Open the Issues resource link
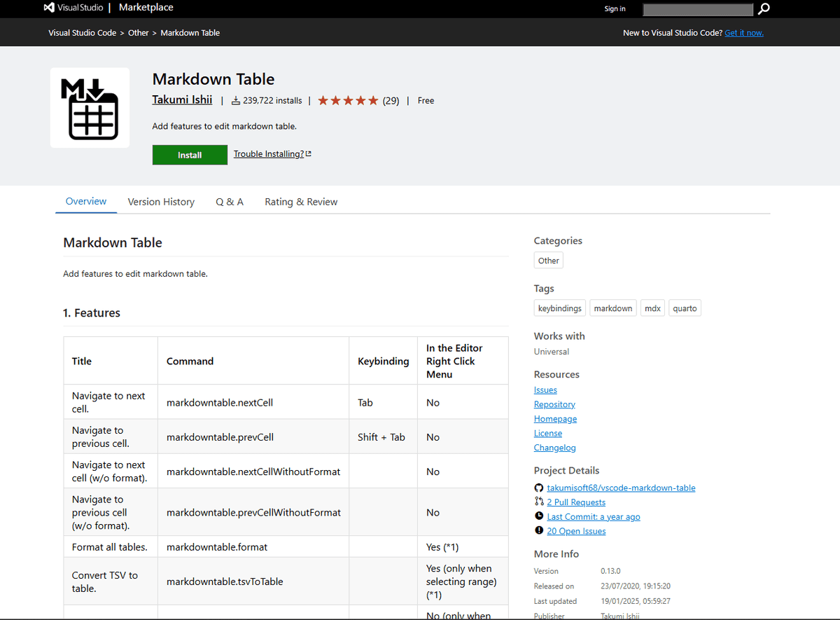 coord(545,390)
